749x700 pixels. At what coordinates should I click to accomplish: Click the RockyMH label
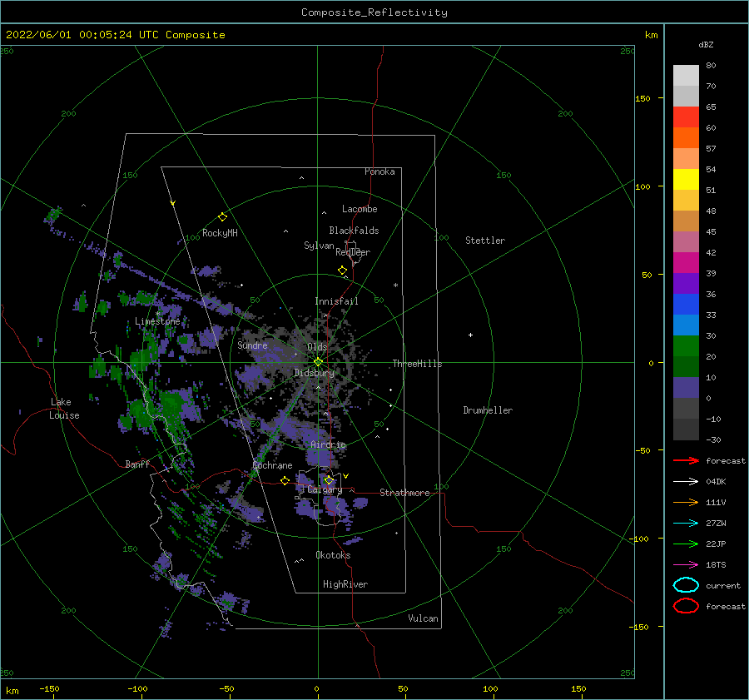point(220,233)
